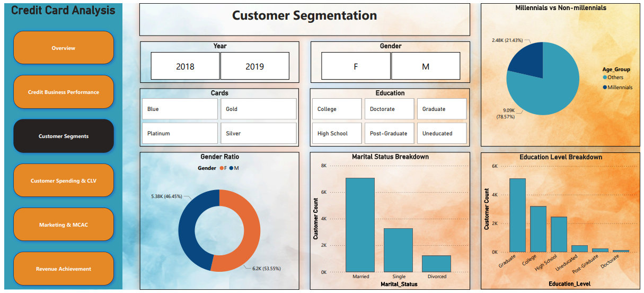Open the Revenue Achievement page
Viewport: 644px width, 293px height.
coord(64,269)
